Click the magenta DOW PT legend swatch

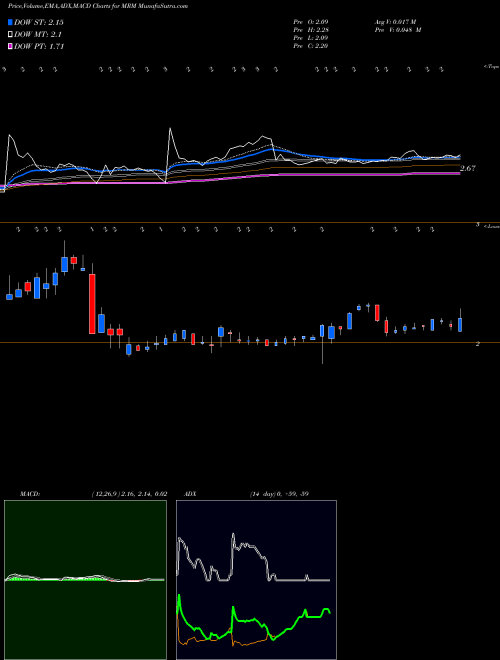click(x=10, y=47)
